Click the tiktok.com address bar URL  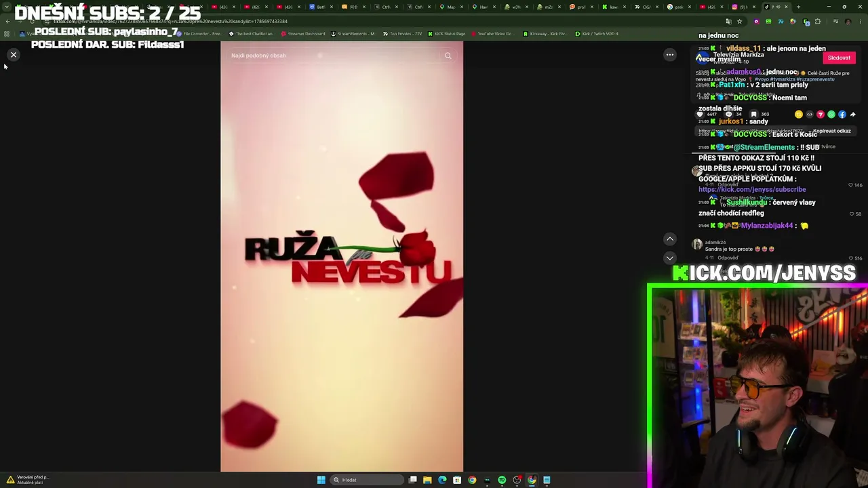click(170, 22)
